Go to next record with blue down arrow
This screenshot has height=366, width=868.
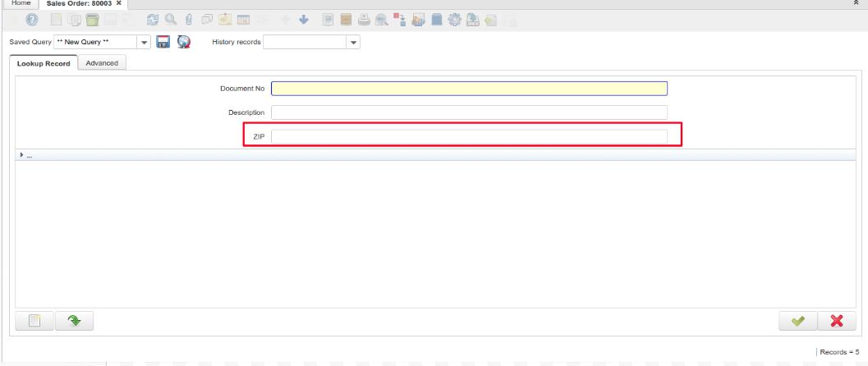click(303, 21)
